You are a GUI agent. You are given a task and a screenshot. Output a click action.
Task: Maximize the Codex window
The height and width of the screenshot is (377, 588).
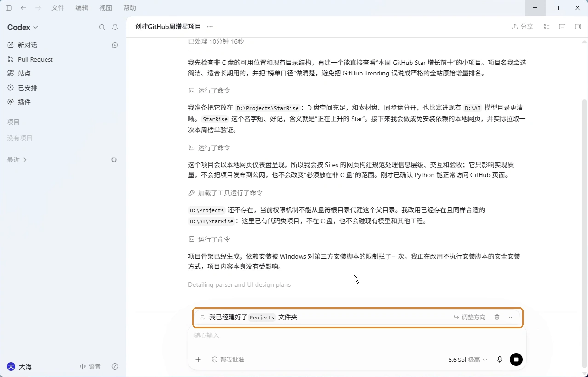coord(556,8)
